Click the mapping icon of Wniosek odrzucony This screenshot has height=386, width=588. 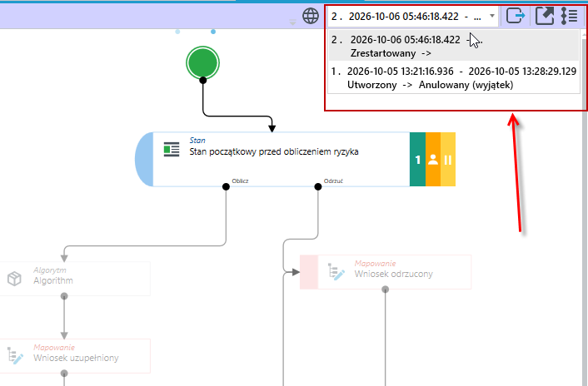point(336,272)
